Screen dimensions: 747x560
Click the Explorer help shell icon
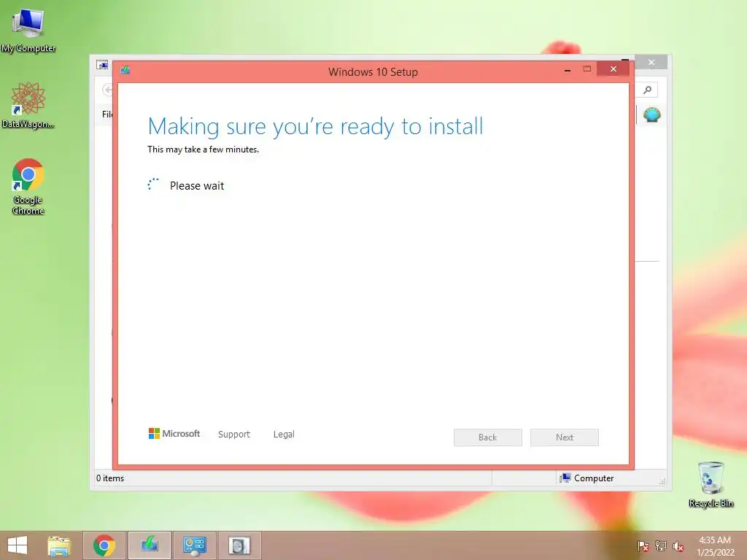[652, 114]
